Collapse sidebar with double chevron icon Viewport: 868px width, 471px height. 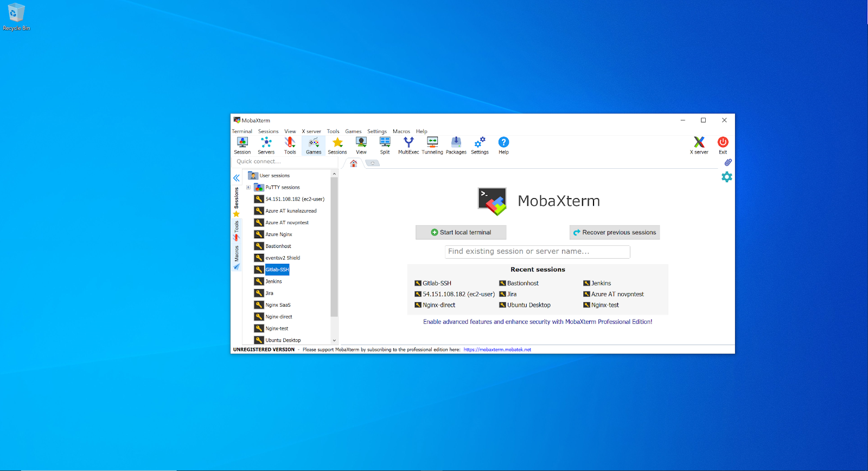click(237, 178)
